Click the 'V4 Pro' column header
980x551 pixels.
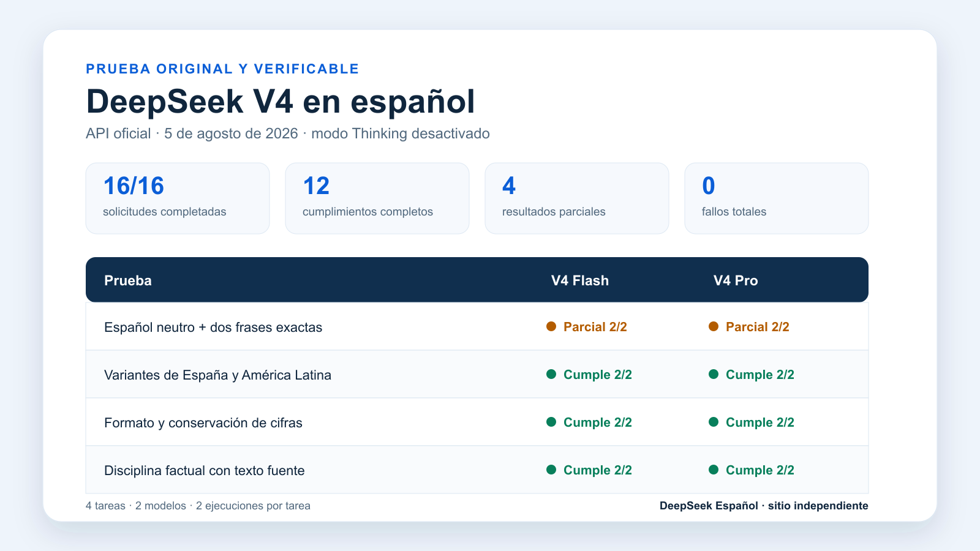736,280
